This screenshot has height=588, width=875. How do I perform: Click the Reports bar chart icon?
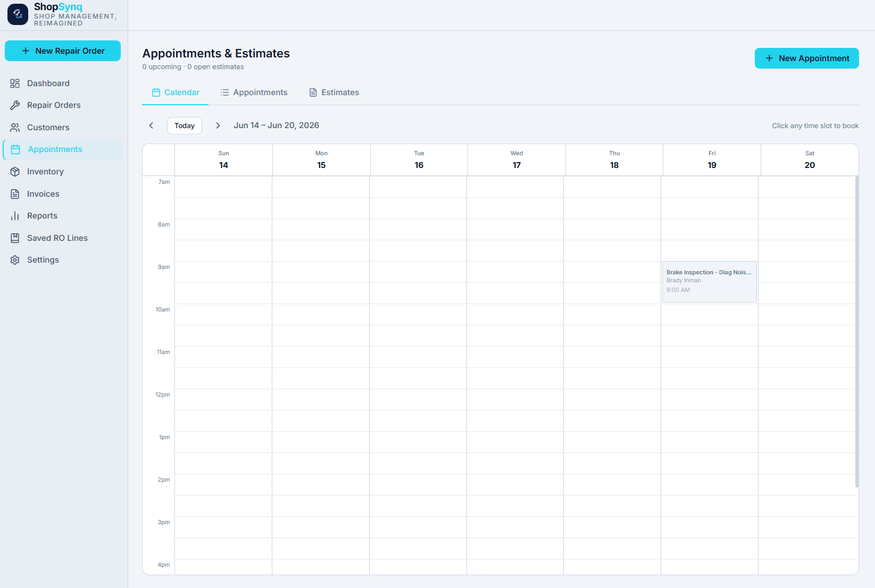(x=15, y=216)
